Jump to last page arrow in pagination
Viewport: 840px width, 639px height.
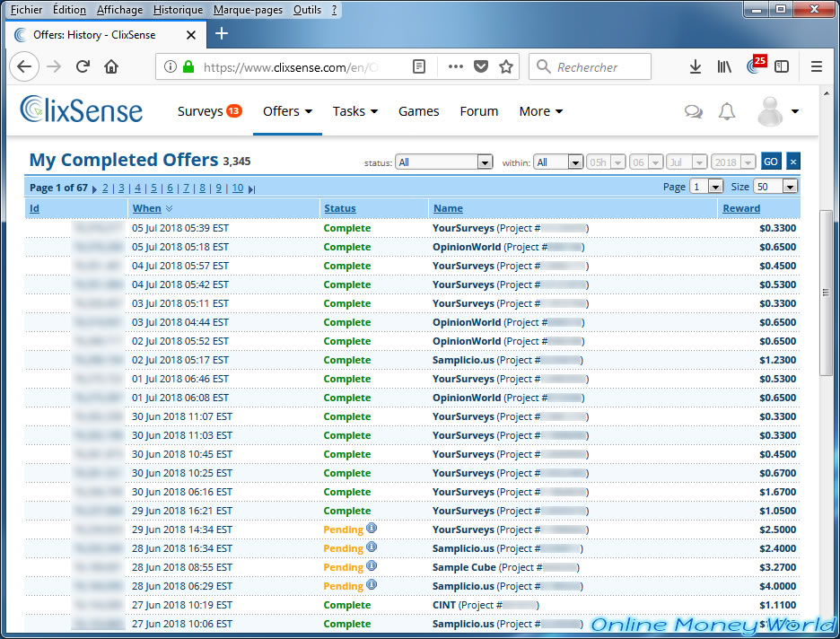point(252,188)
